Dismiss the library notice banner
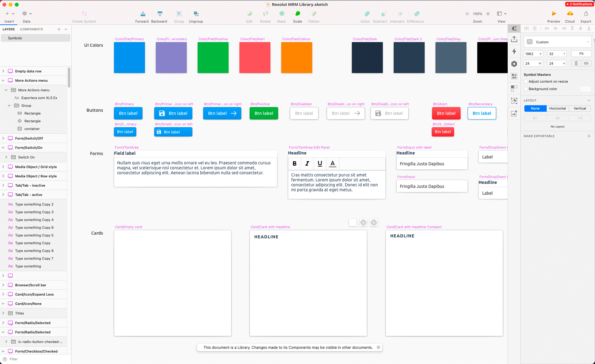 pos(378,347)
